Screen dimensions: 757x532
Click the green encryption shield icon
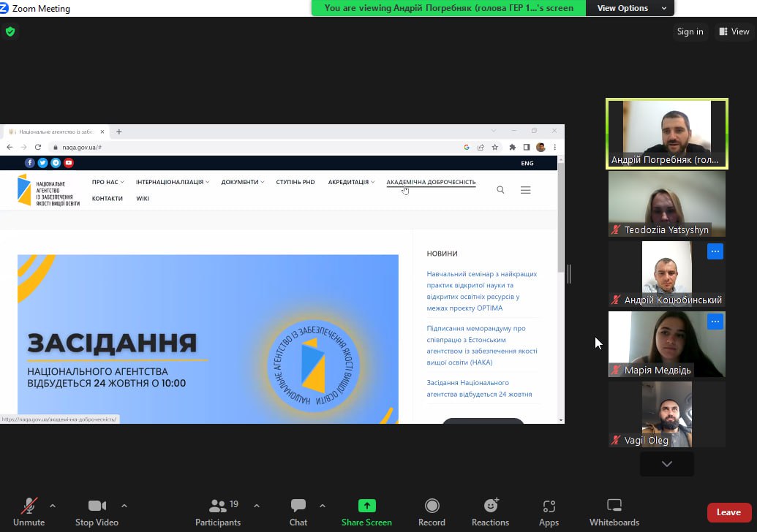[x=10, y=31]
